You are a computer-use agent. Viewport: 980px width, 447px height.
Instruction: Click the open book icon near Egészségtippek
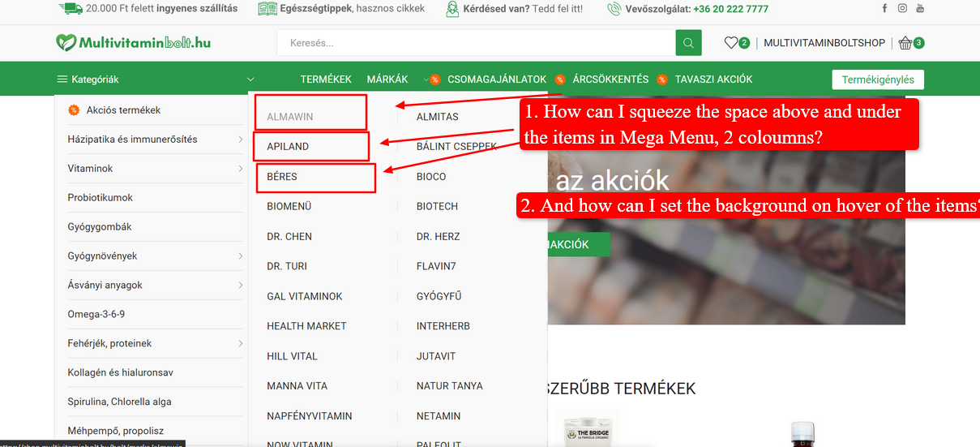[267, 8]
